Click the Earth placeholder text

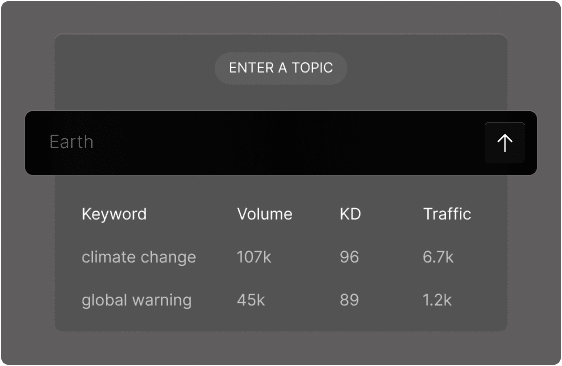click(71, 142)
